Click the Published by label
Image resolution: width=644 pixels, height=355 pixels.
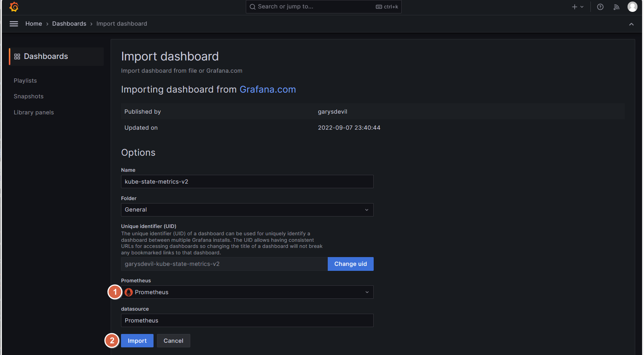(142, 112)
